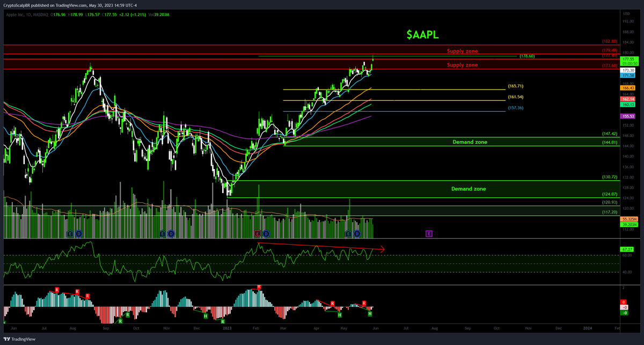Click the earnings E marker near November 2022
Image resolution: width=644 pixels, height=345 pixels.
pyautogui.click(x=162, y=234)
